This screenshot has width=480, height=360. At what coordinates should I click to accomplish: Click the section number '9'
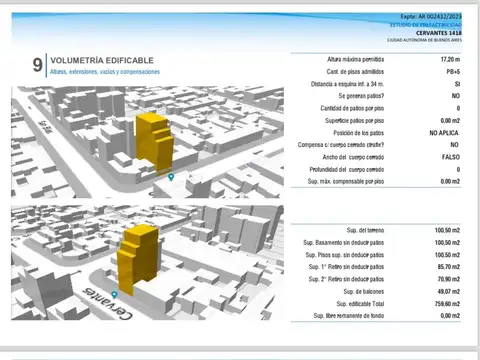(x=37, y=65)
